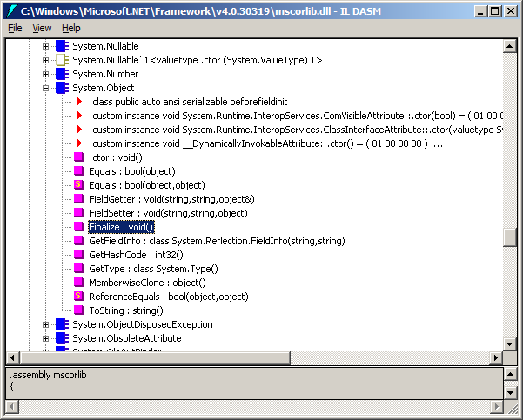
Task: Click the MemberwiseClone method icon
Action: tap(78, 283)
